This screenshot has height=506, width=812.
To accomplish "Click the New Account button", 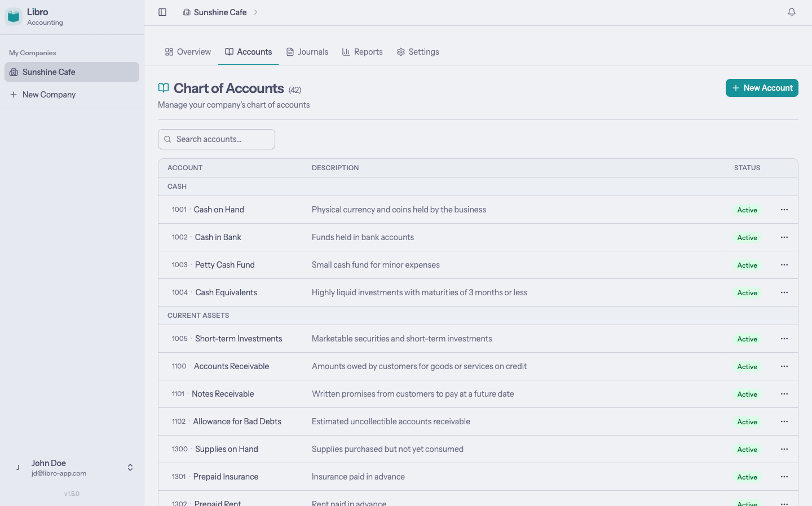I will 762,88.
